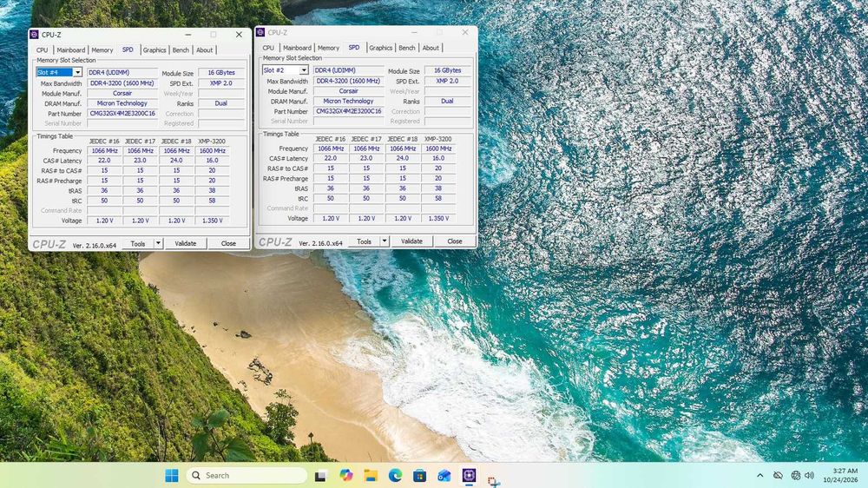Expand the Tools dropdown arrow in left window

(x=158, y=243)
